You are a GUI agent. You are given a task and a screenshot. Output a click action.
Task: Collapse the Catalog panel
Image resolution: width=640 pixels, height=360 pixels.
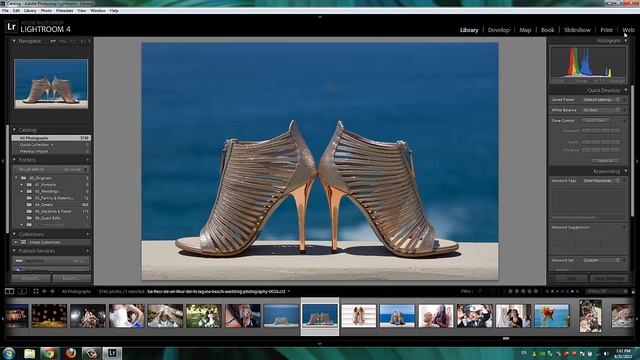pos(14,130)
